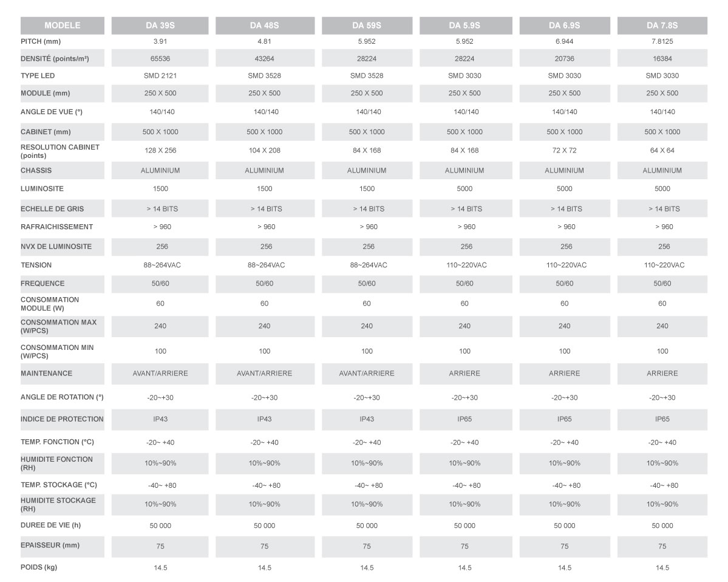
Task: Click the DA 59S column header
Action: point(367,26)
